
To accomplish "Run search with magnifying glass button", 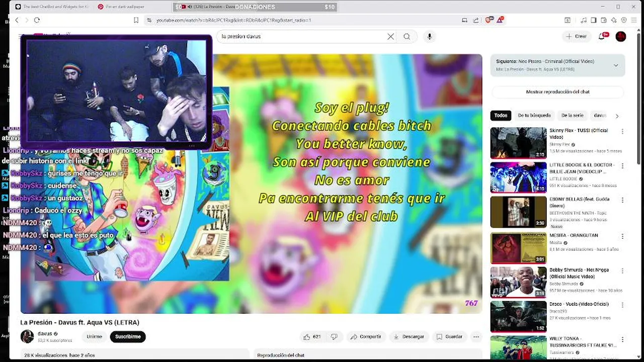I will 407,36.
